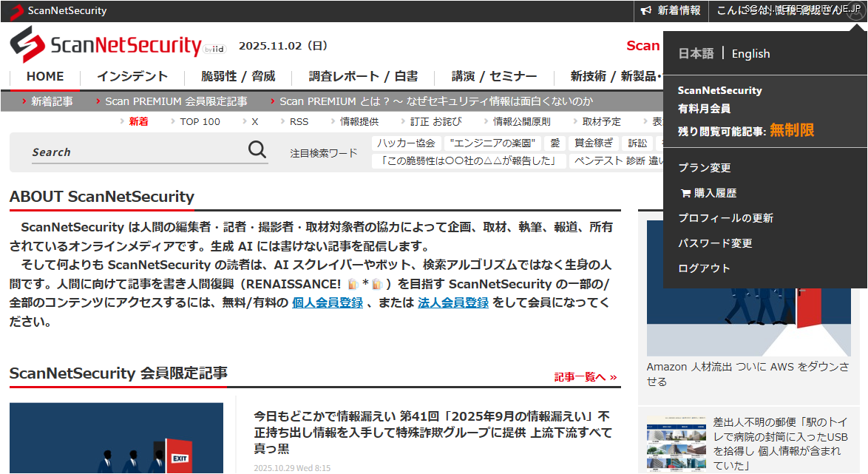Follow the 記事一覧へ link
868x474 pixels.
coord(585,377)
